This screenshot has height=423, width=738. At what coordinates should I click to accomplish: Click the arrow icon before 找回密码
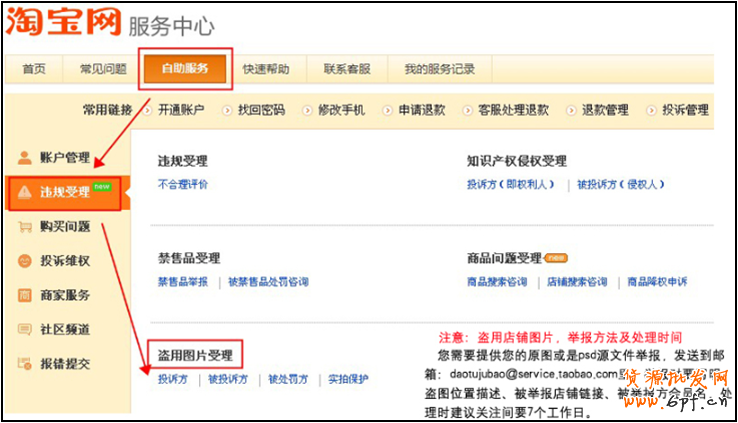click(228, 110)
